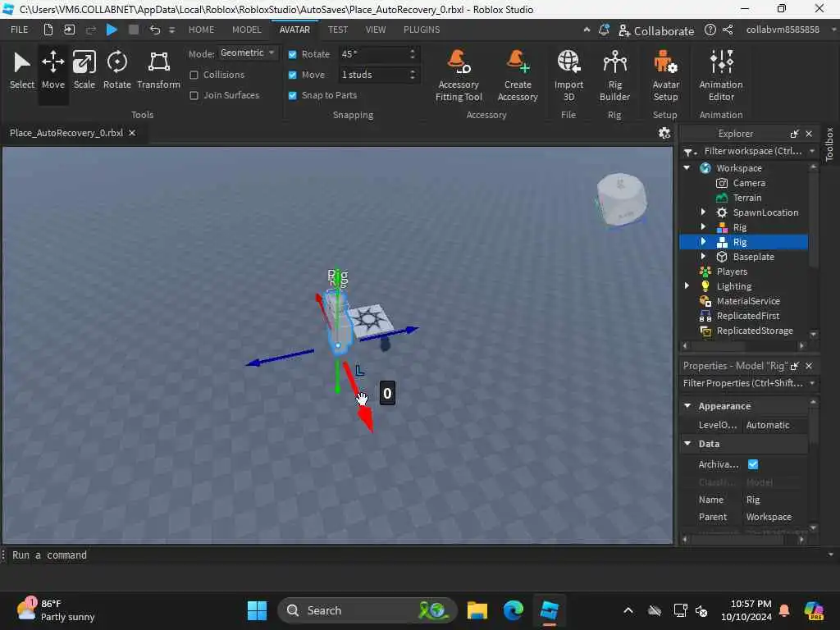Image resolution: width=840 pixels, height=630 pixels.
Task: Open the Animation Editor
Action: tap(721, 75)
